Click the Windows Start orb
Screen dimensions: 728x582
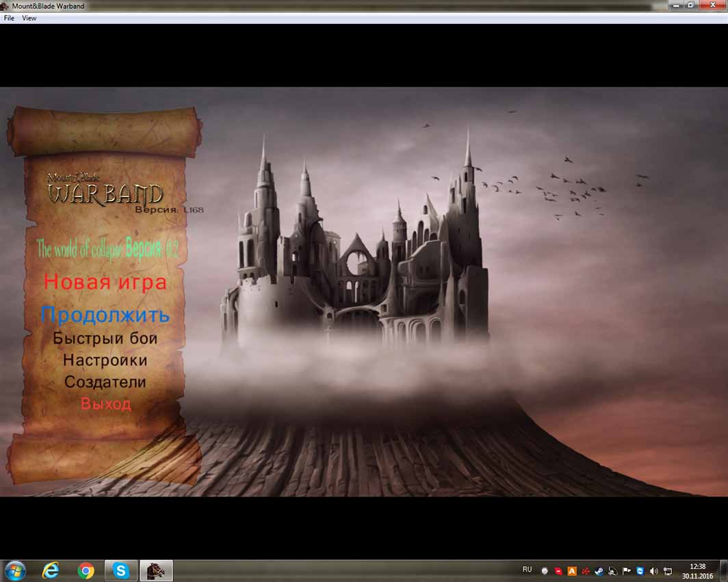[x=14, y=570]
